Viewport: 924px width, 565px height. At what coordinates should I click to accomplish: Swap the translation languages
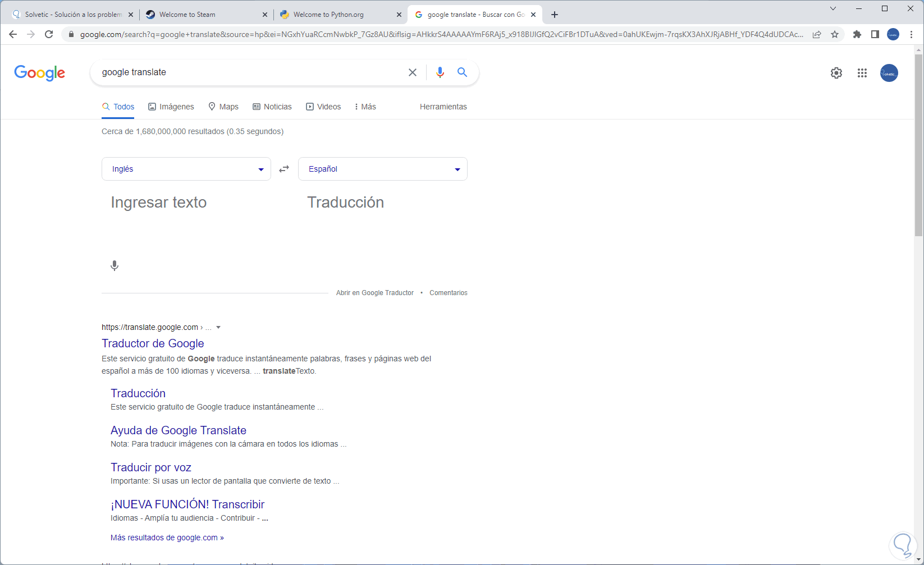[285, 169]
